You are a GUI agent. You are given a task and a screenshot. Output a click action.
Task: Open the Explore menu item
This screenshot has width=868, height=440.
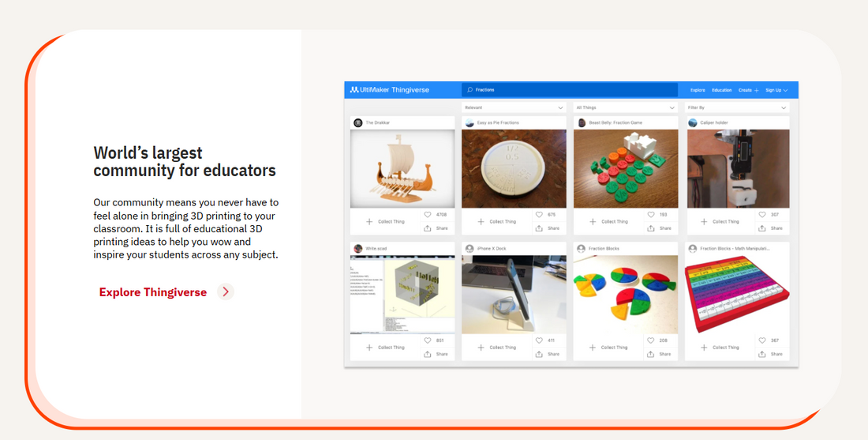pyautogui.click(x=698, y=90)
